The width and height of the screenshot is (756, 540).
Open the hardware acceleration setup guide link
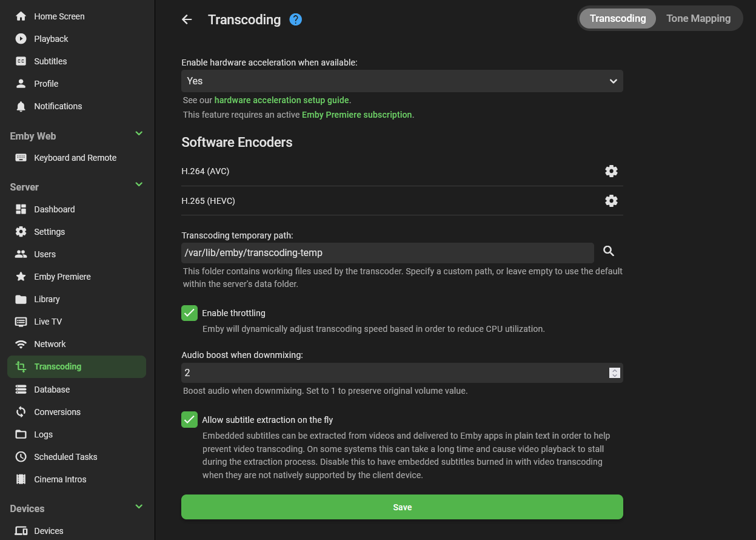coord(283,100)
